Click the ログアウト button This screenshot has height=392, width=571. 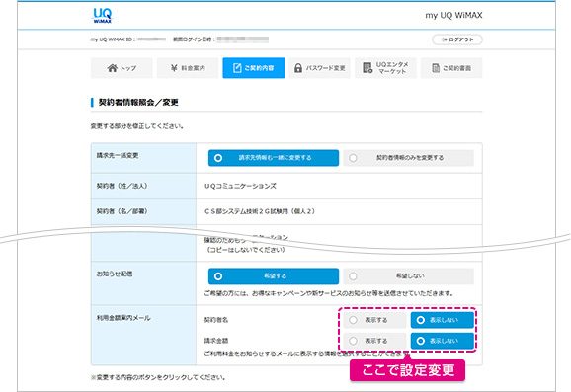[457, 39]
